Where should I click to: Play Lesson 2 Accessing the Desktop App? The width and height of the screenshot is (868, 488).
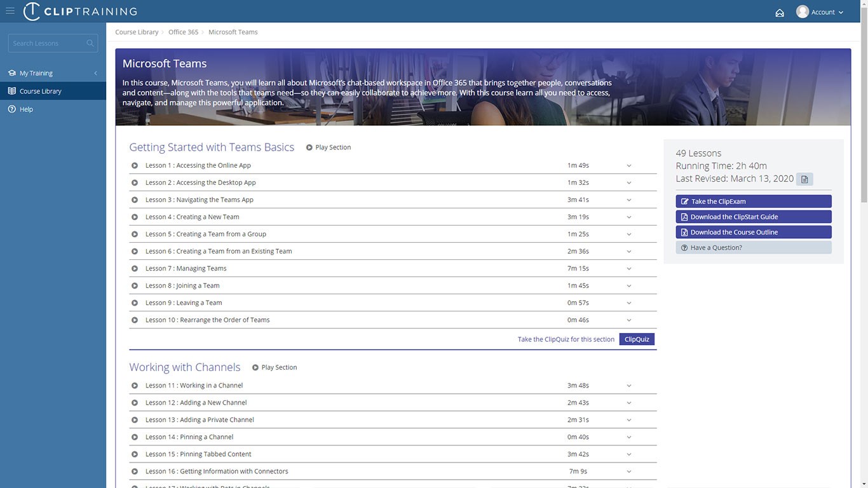135,182
